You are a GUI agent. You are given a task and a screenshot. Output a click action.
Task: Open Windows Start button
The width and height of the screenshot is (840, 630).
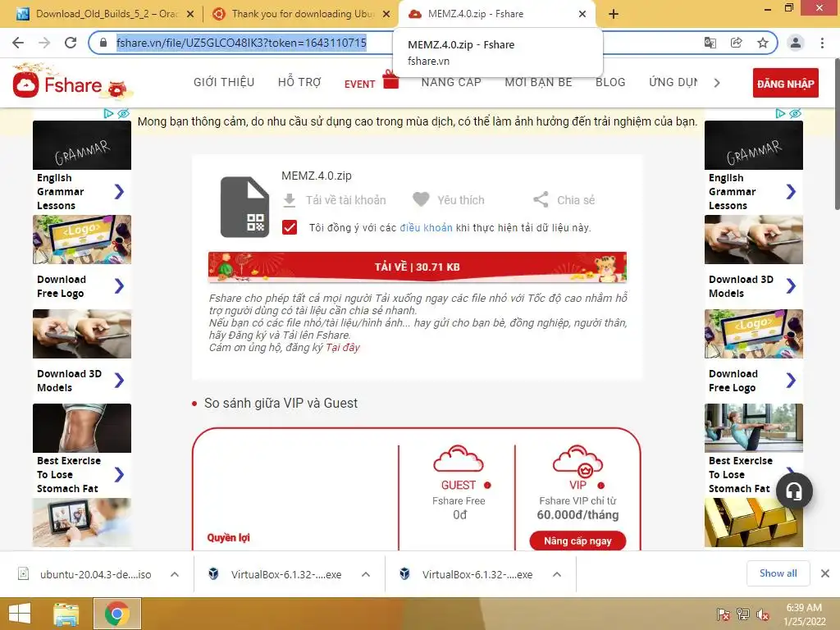click(x=20, y=614)
